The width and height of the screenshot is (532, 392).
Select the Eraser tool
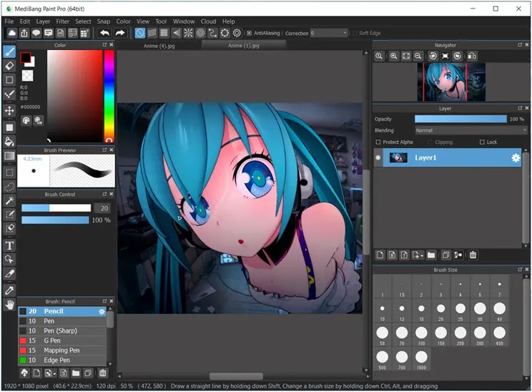tap(9, 66)
